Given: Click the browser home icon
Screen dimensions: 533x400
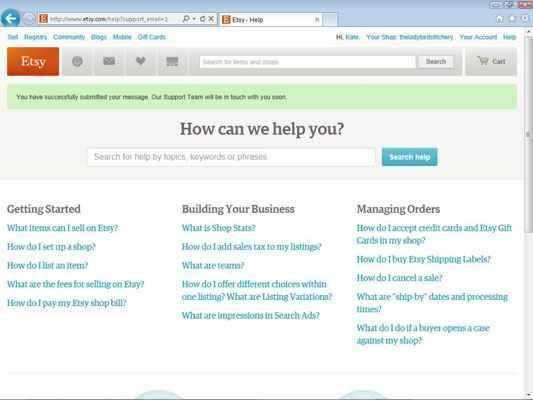Looking at the screenshot, I should (x=499, y=19).
